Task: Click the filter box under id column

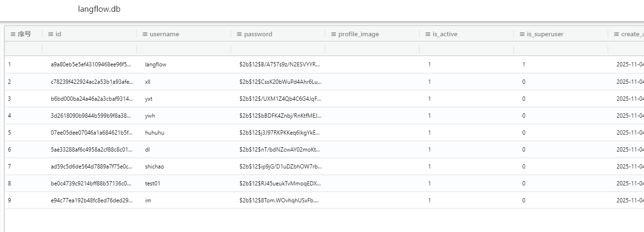Action: [x=89, y=48]
